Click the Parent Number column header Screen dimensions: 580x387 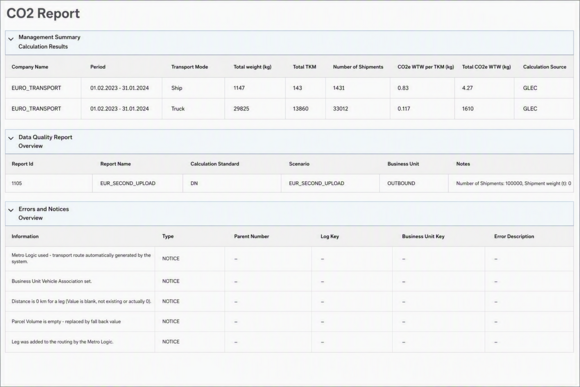pyautogui.click(x=252, y=236)
